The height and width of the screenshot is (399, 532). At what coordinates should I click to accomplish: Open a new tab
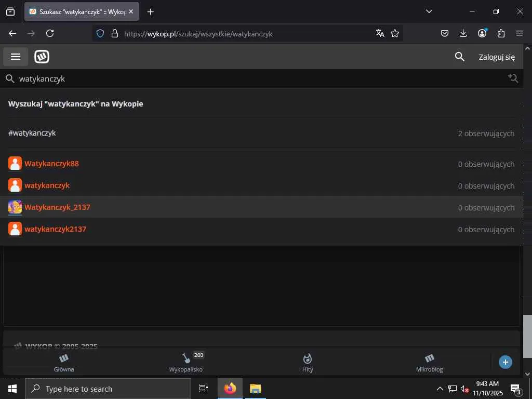coord(150,12)
